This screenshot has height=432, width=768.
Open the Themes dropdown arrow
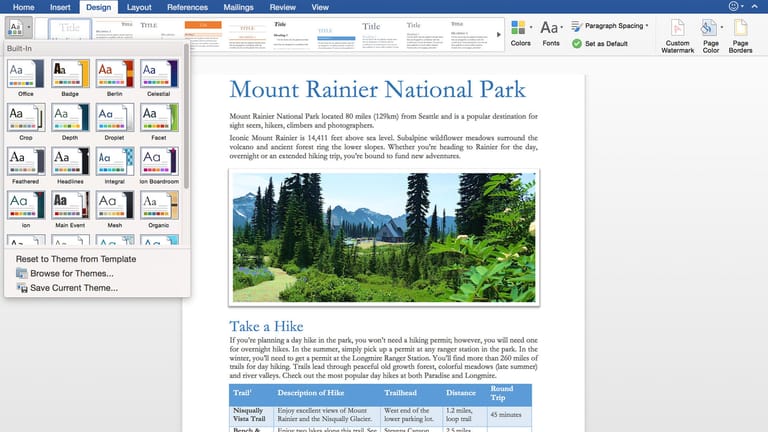(29, 27)
